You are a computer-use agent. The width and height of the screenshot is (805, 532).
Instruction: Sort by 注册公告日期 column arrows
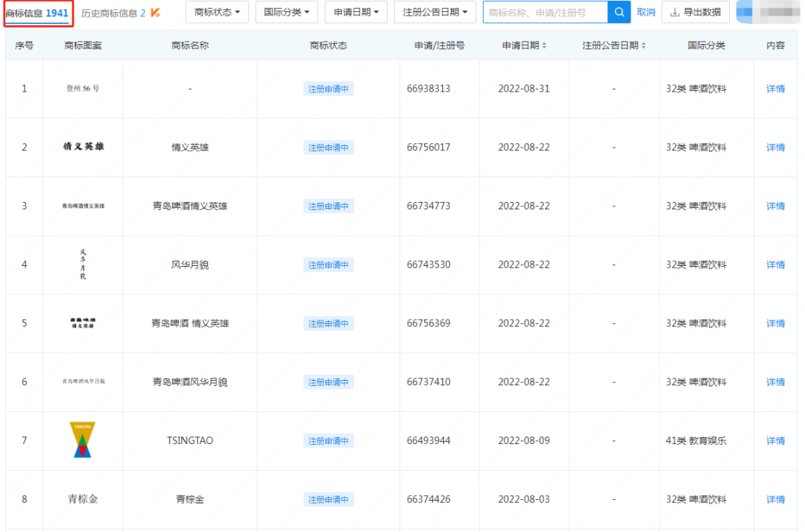click(x=643, y=45)
